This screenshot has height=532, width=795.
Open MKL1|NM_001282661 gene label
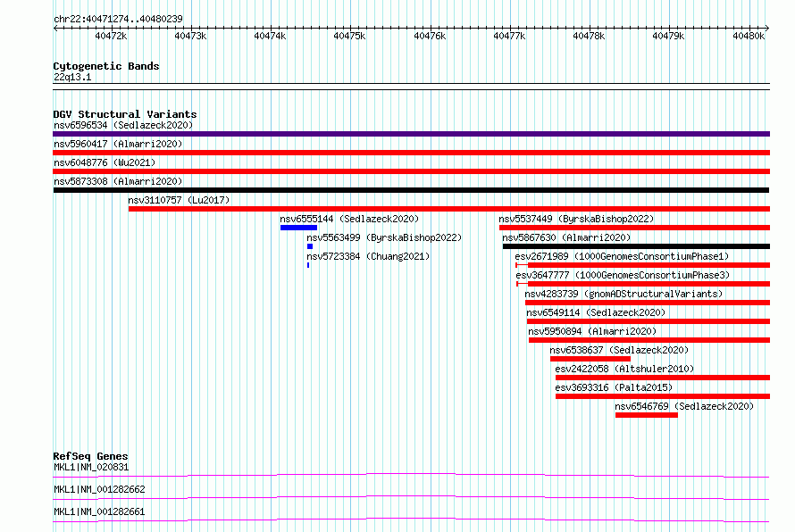tap(99, 511)
